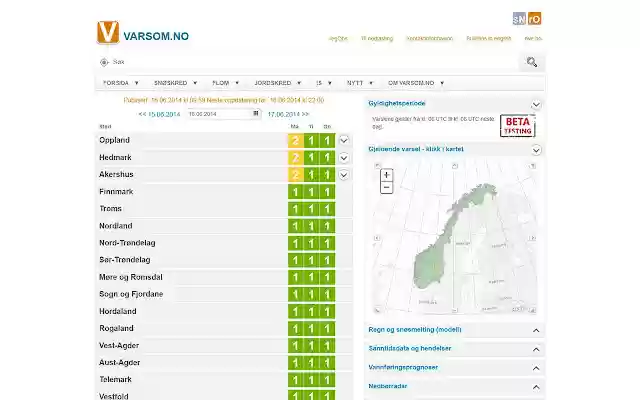640x400 pixels.
Task: Click the Nordland row name
Action: click(x=116, y=226)
